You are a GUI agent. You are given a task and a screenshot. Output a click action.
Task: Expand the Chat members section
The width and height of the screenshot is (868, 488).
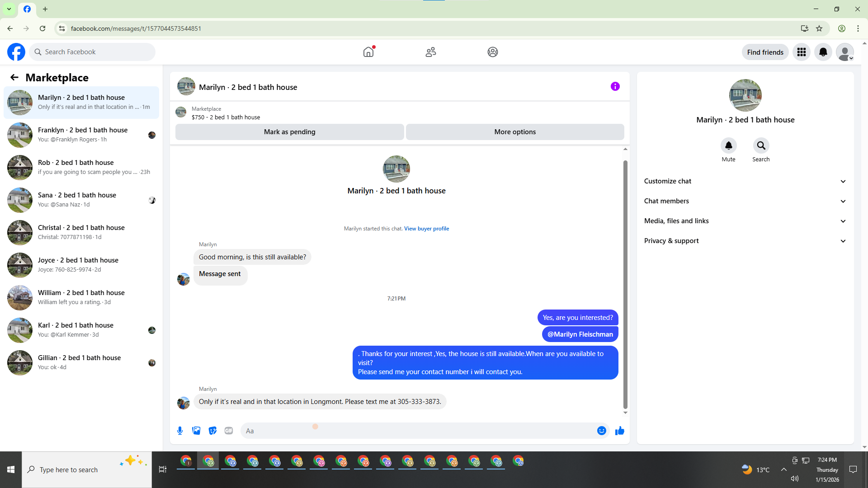[745, 201]
